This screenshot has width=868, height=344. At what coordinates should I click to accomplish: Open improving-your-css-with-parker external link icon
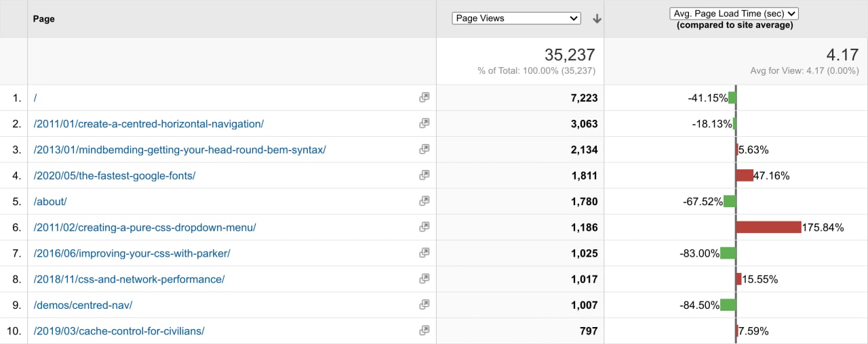click(x=424, y=253)
